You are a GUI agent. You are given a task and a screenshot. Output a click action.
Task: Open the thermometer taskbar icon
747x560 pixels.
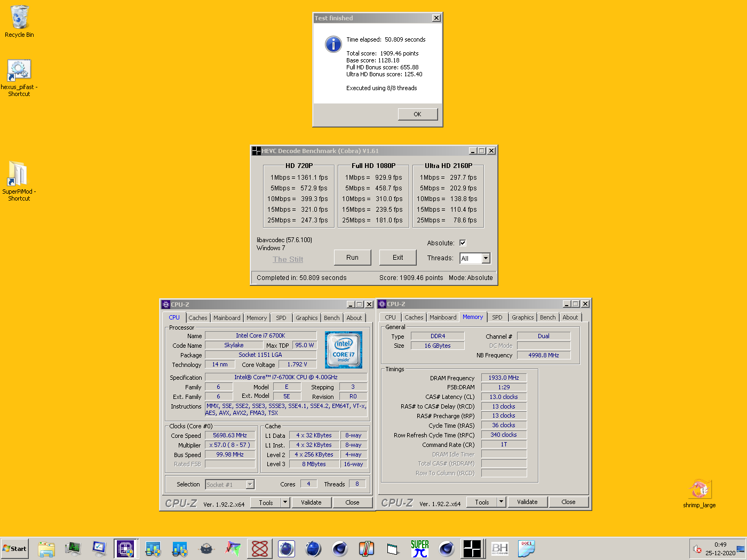tap(367, 549)
